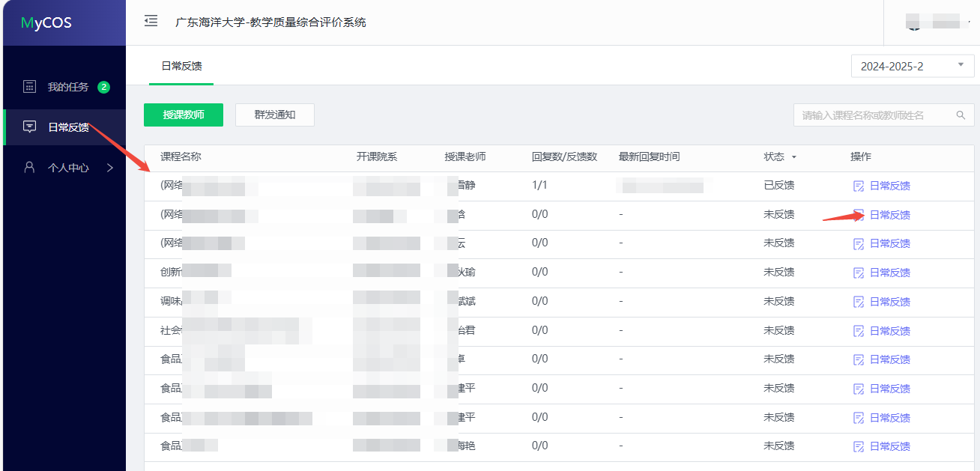
Task: Open 日常反馈 link for second row
Action: [x=889, y=215]
